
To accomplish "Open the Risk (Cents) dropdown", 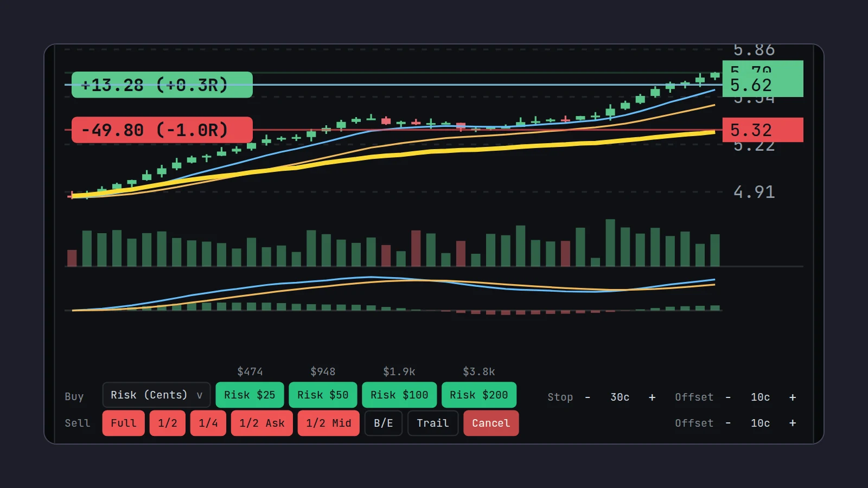I will (156, 395).
